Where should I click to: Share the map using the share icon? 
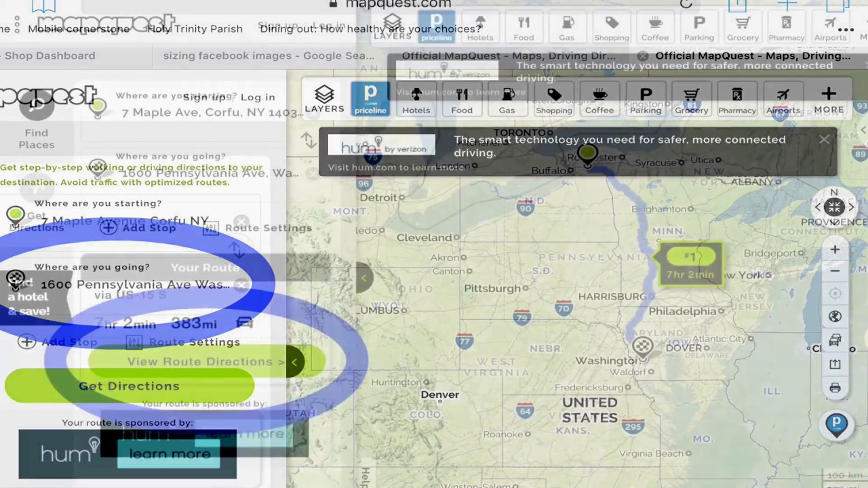point(835,364)
